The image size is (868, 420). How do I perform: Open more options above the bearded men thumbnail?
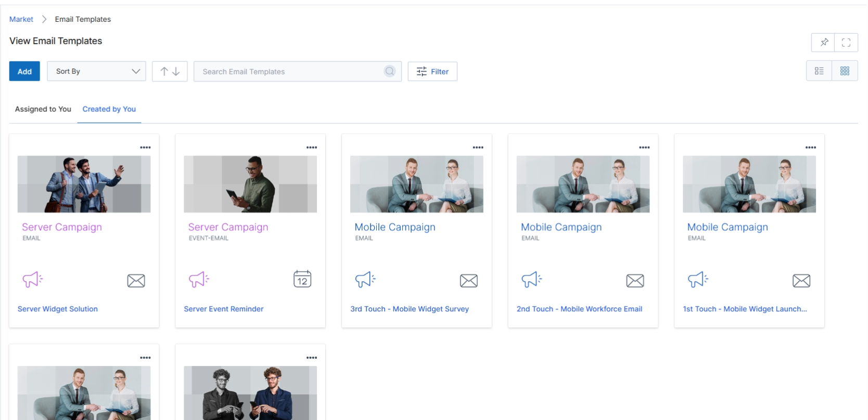point(312,358)
